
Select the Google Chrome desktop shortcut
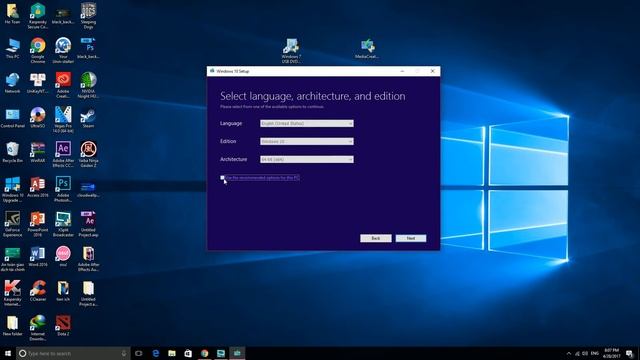(x=38, y=50)
